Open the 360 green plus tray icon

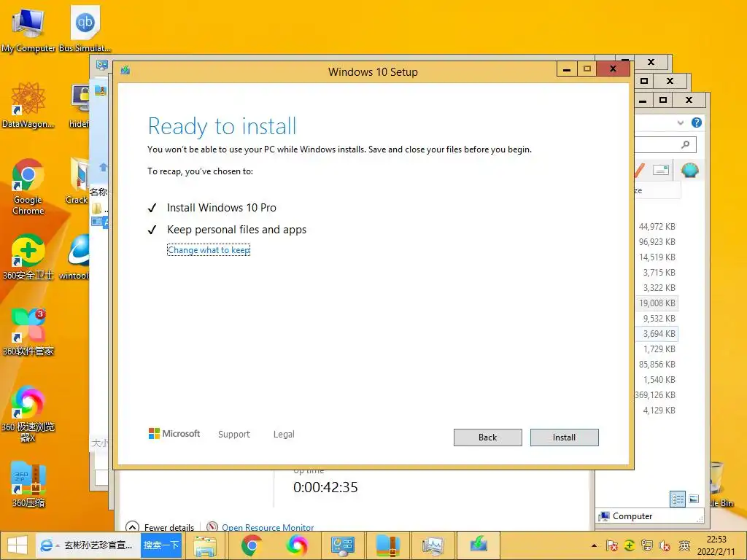tap(630, 545)
